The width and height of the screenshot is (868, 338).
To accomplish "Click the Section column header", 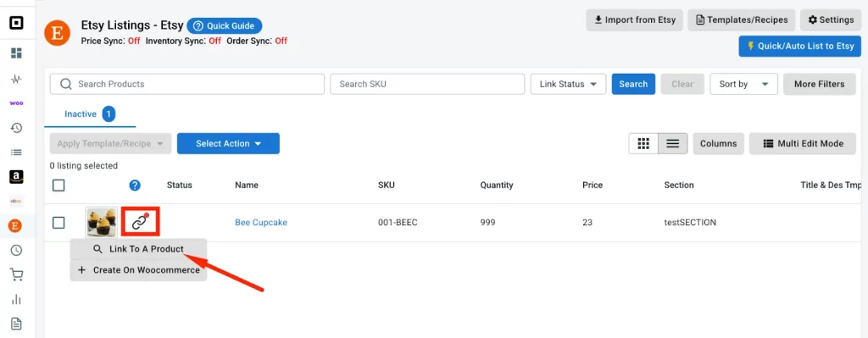I will point(679,186).
